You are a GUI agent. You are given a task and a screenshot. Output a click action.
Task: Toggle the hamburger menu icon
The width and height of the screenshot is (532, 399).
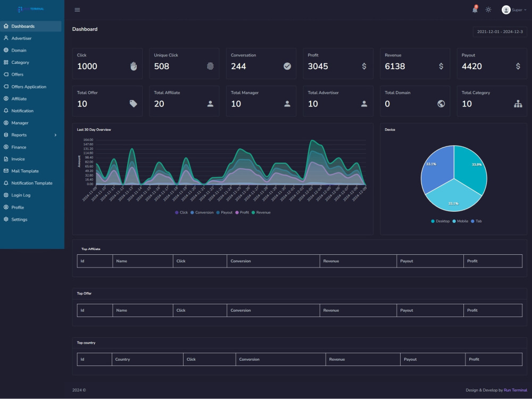click(77, 10)
